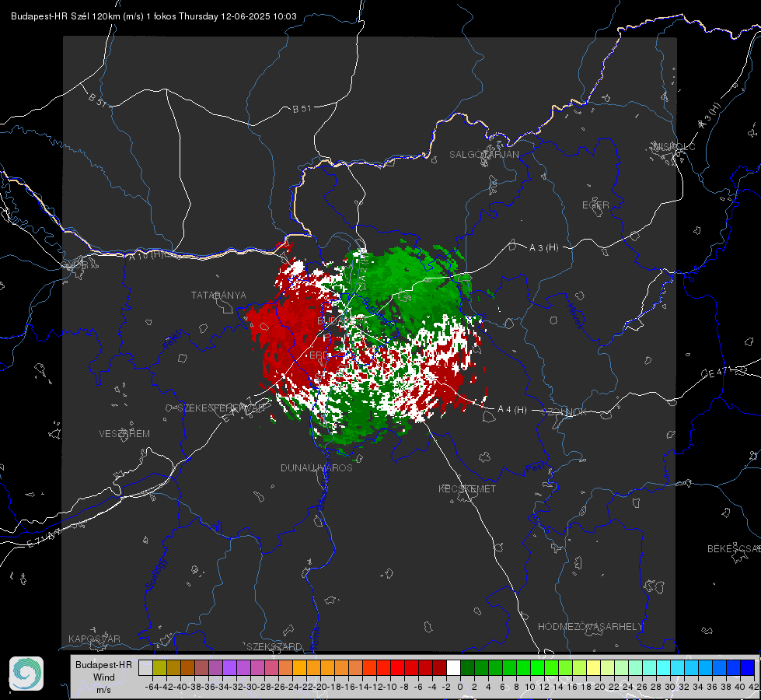Click the KECSKEMÉT city label
This screenshot has width=761, height=700.
tap(467, 488)
